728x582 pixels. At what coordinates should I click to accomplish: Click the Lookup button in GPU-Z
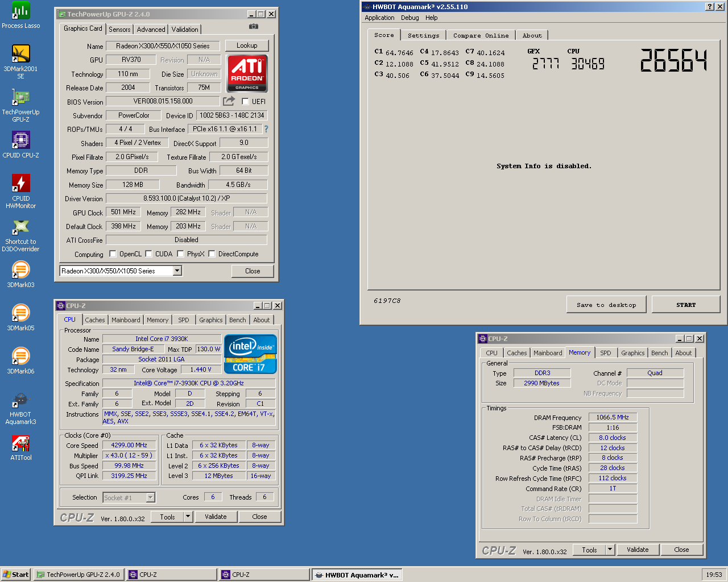[x=247, y=45]
